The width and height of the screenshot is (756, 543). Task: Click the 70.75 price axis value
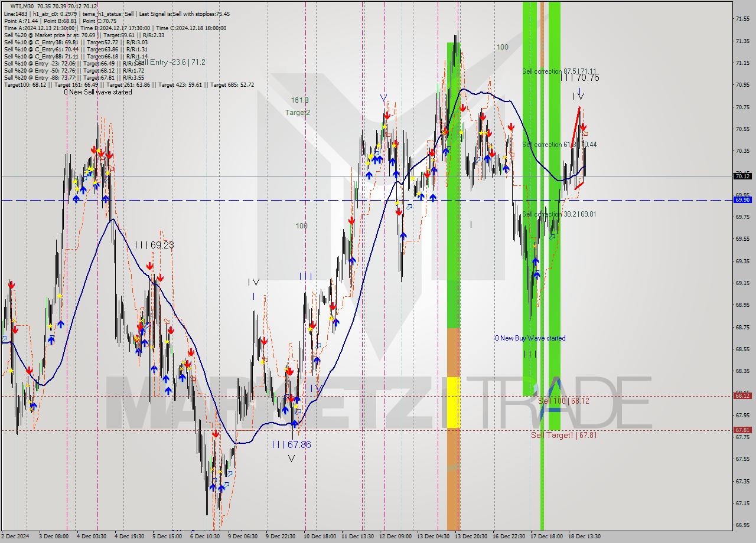coord(744,107)
